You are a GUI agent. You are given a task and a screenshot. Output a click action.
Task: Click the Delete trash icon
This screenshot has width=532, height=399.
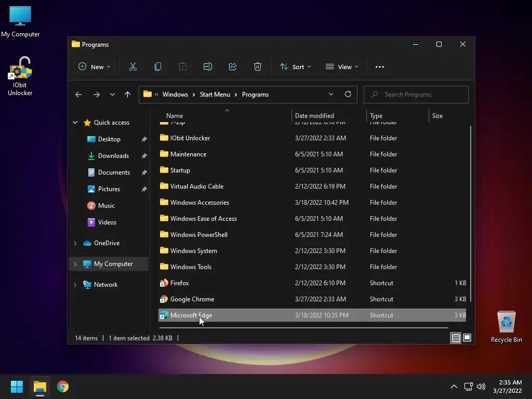258,67
